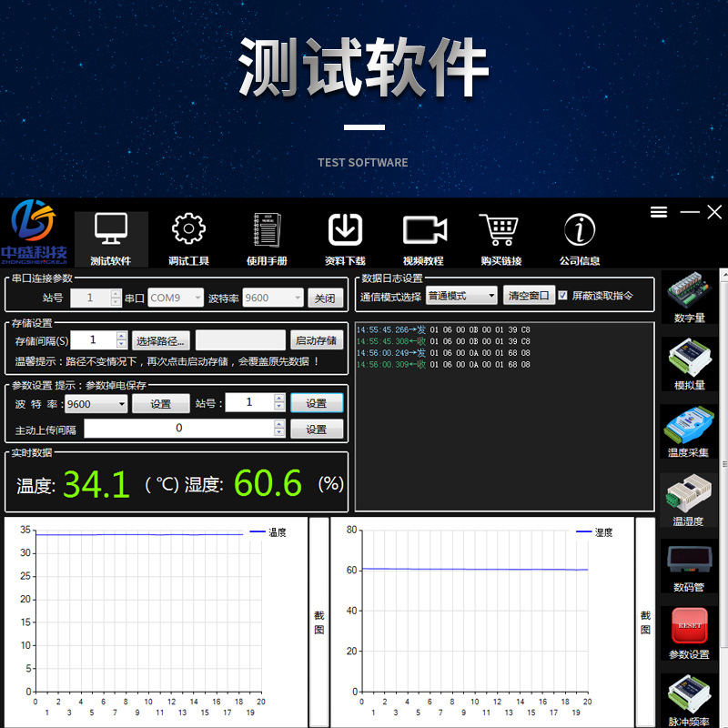Click the 14:55:45.266 sent log line
The height and width of the screenshot is (728, 728).
[443, 329]
